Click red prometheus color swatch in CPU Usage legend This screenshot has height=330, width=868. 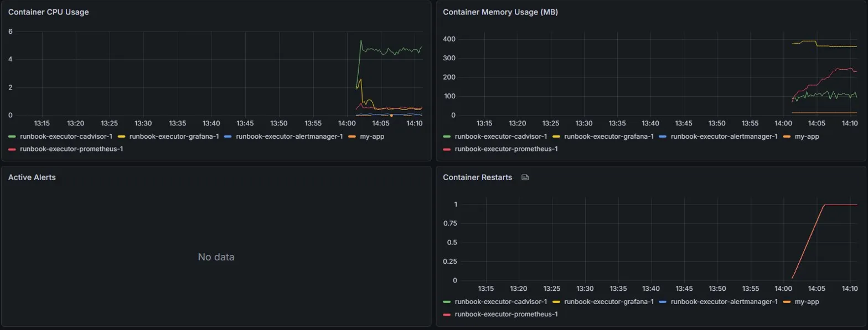tap(12, 149)
